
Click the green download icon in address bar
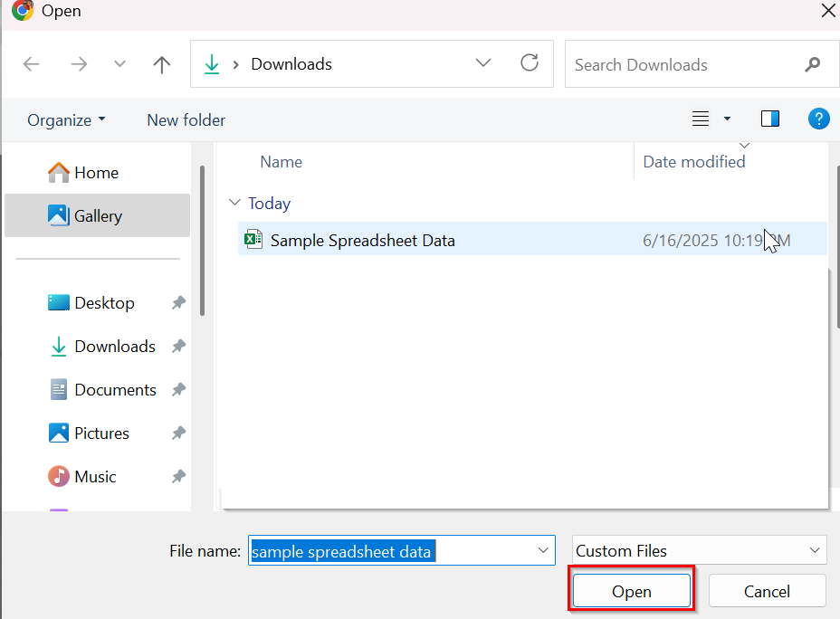(212, 64)
